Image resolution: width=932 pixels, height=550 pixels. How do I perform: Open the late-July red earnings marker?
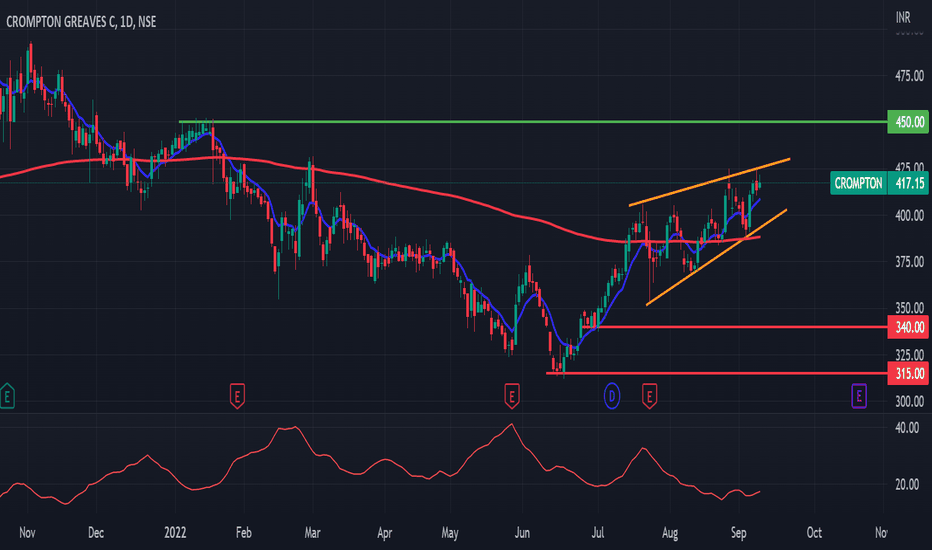click(649, 396)
